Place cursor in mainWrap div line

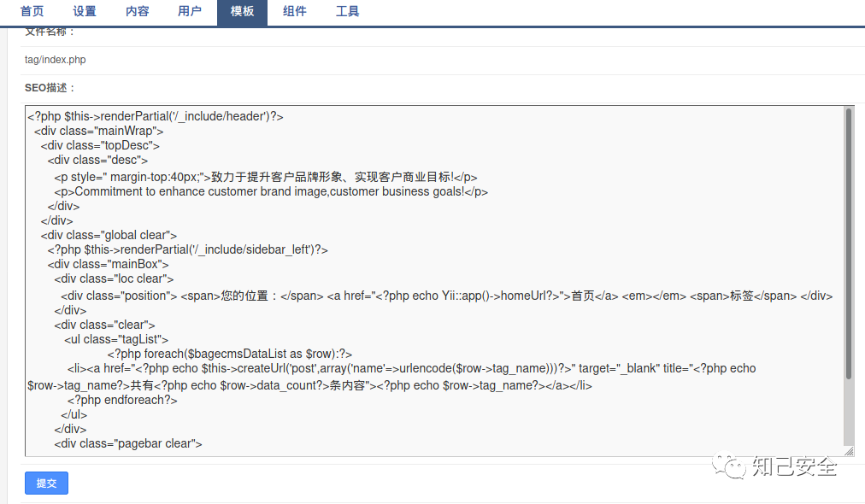coord(99,132)
